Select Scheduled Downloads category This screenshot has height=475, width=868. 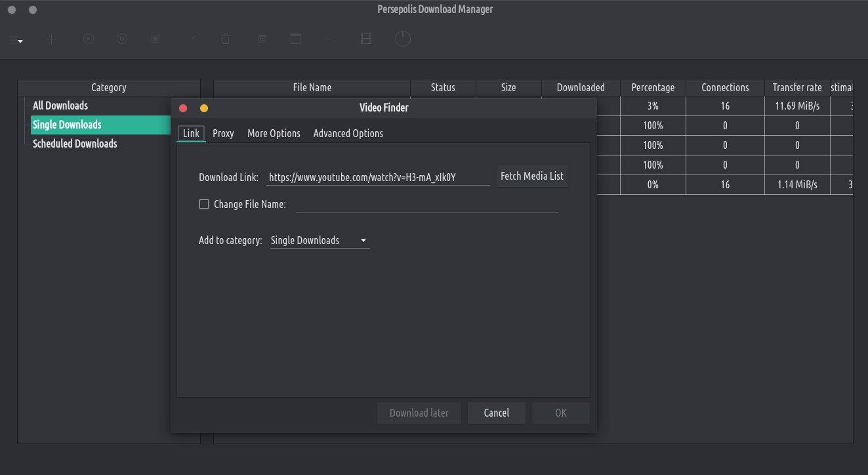coord(75,144)
